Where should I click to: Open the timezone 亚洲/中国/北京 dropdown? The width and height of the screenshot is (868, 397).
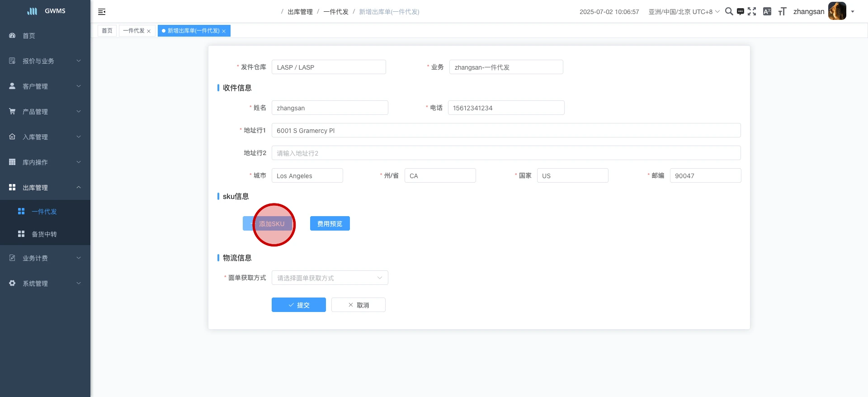[x=684, y=12]
